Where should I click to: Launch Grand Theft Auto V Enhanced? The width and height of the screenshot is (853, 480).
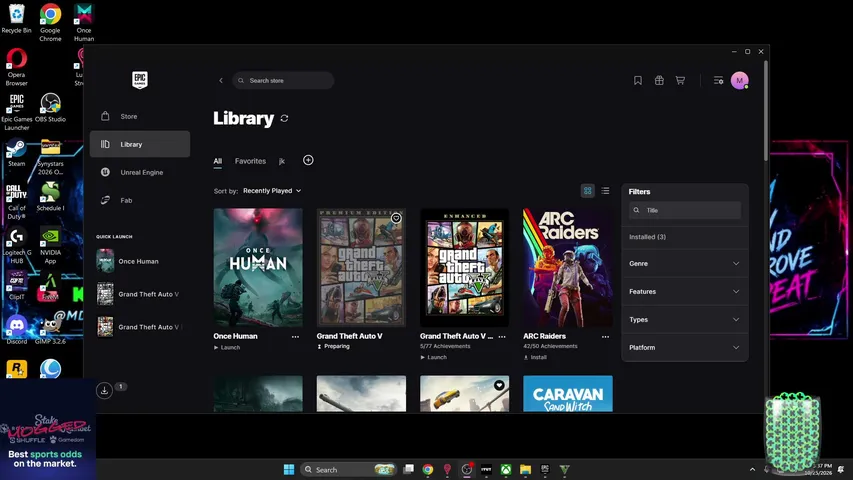click(434, 358)
